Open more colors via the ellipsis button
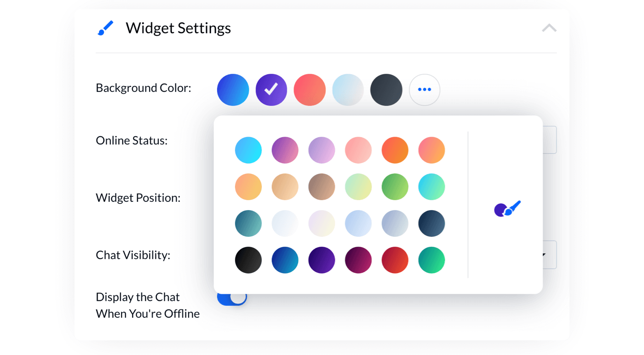The image size is (644, 355). (x=424, y=90)
